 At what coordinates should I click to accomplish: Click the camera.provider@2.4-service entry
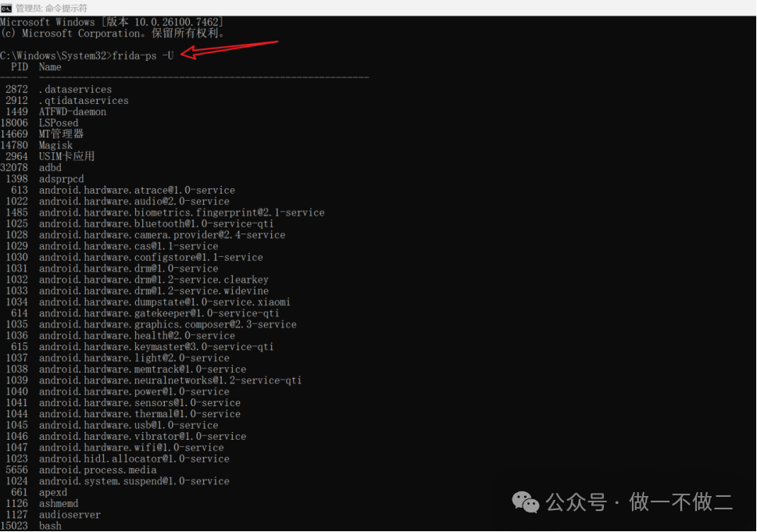click(x=162, y=234)
